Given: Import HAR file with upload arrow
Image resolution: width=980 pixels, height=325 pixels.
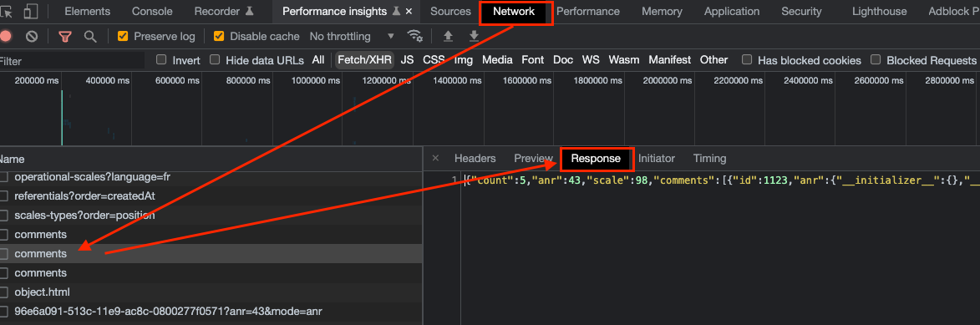Looking at the screenshot, I should (x=448, y=36).
